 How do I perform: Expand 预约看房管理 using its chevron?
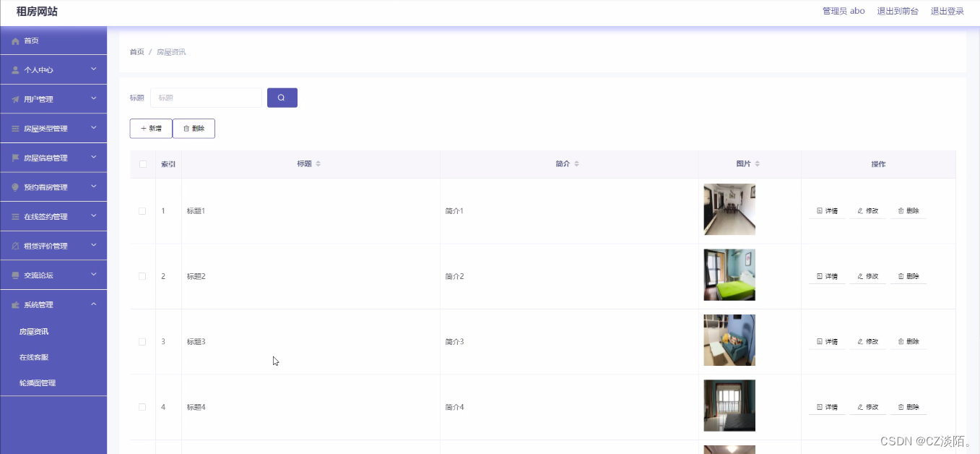[x=94, y=187]
